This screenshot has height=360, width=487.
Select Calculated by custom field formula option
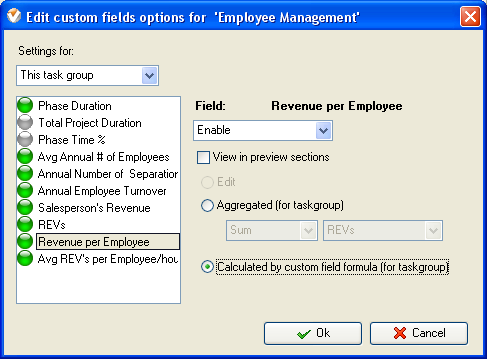[x=207, y=267]
